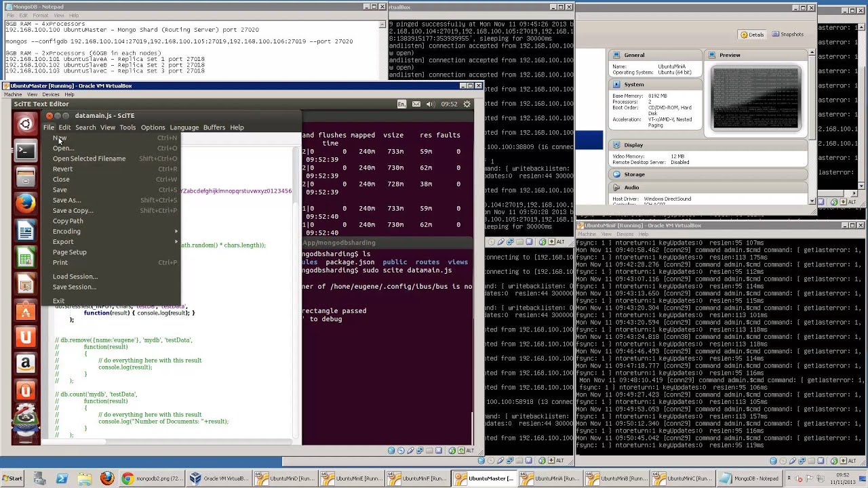868x488 pixels.
Task: Open the SciTE Tools menu
Action: 127,127
